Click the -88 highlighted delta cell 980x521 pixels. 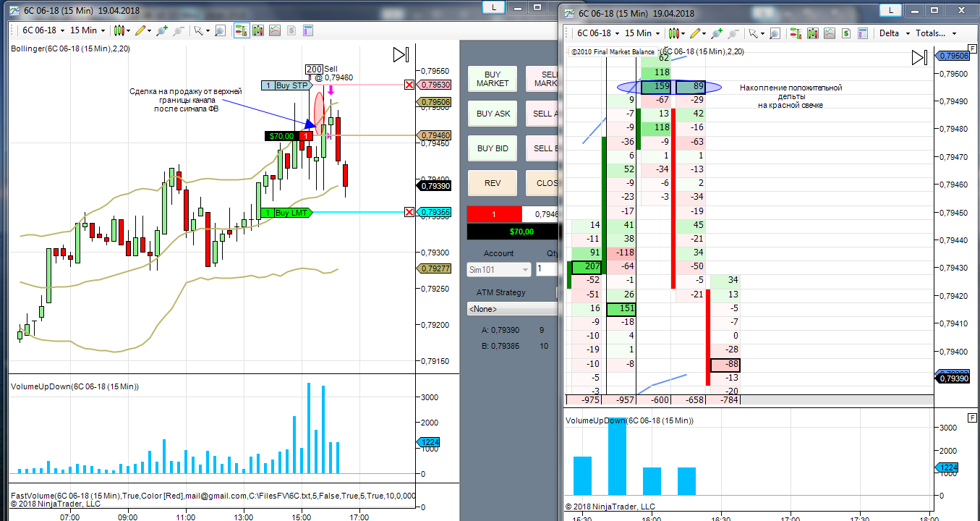point(725,365)
